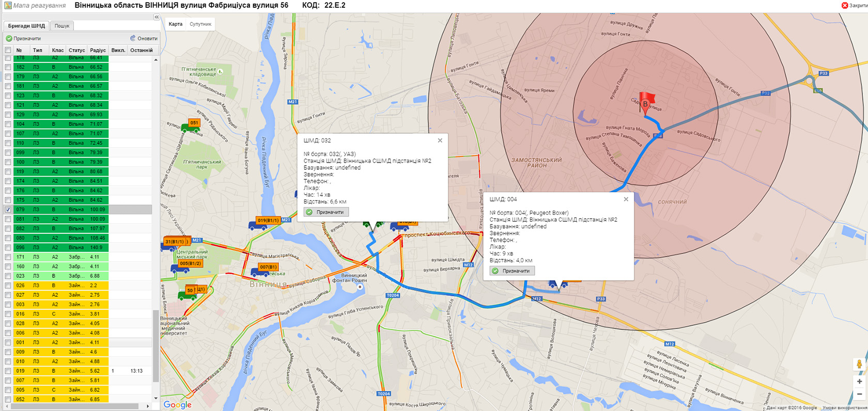Click the list's vertical scrollbar thumb
Screen dimensions: 868x411
tap(156, 346)
